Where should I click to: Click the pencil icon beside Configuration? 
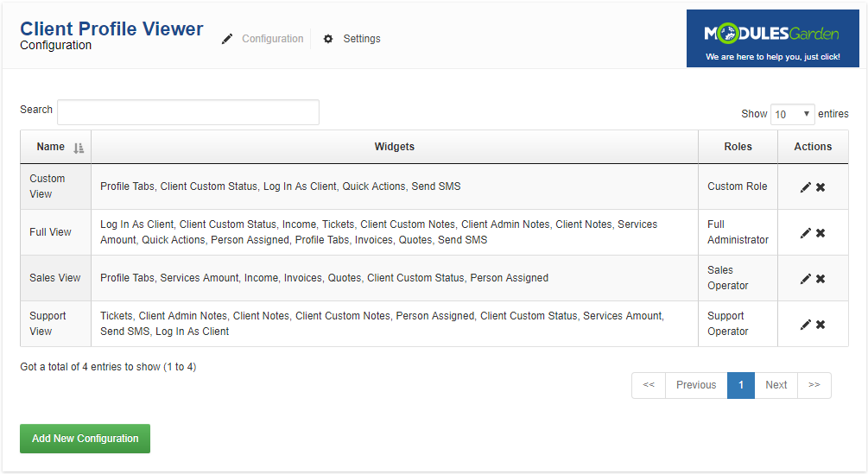click(x=227, y=39)
